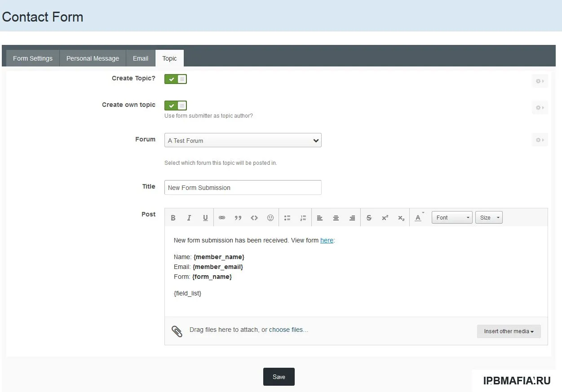Apply italic formatting in editor
Viewport: 562px width, 392px height.
[189, 218]
